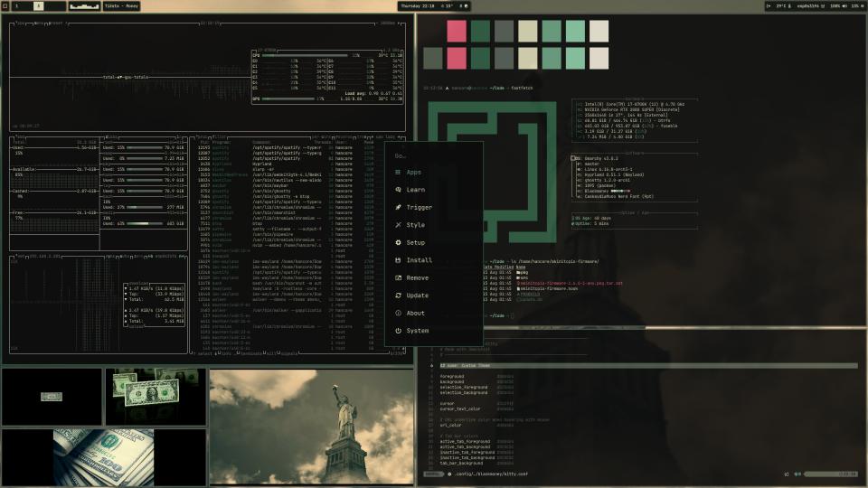Click the 100% volume indicator
The image size is (868, 488).
pyautogui.click(x=835, y=5)
